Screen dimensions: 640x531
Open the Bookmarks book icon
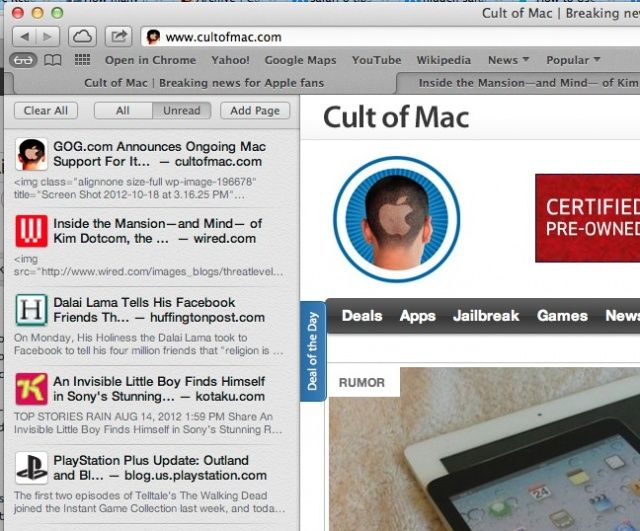[53, 60]
